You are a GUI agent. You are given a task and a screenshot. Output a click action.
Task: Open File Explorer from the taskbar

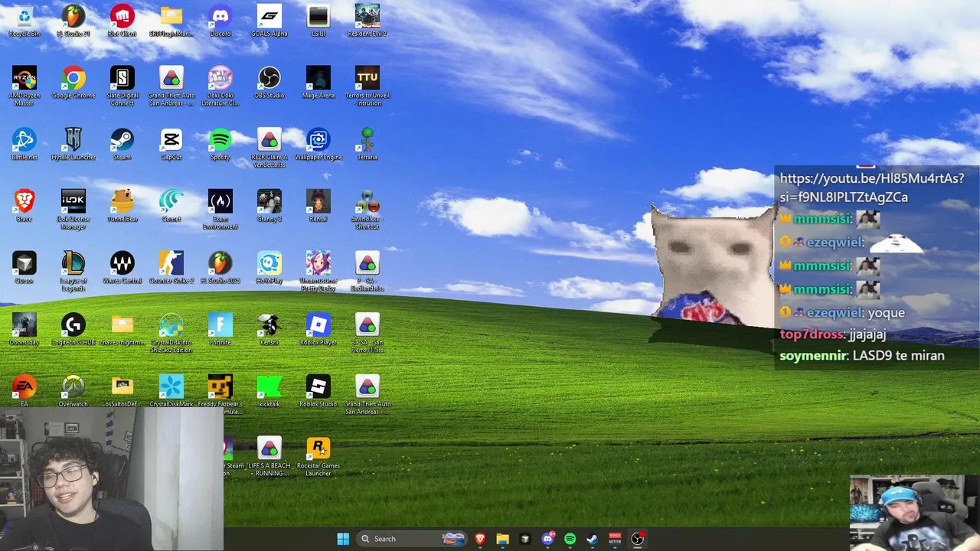point(502,539)
